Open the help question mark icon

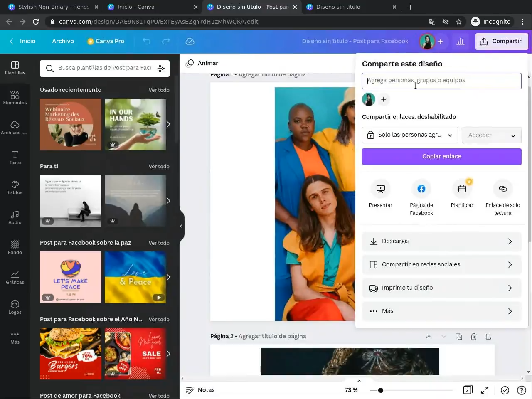tap(521, 390)
